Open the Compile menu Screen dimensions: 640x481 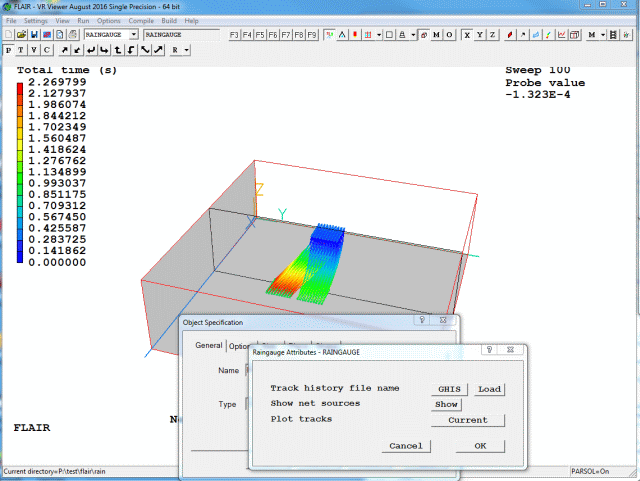(x=135, y=20)
